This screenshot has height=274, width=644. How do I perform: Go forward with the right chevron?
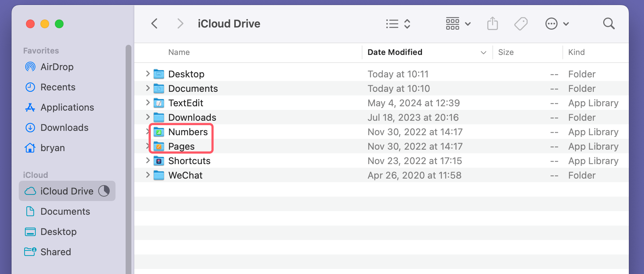pos(180,24)
